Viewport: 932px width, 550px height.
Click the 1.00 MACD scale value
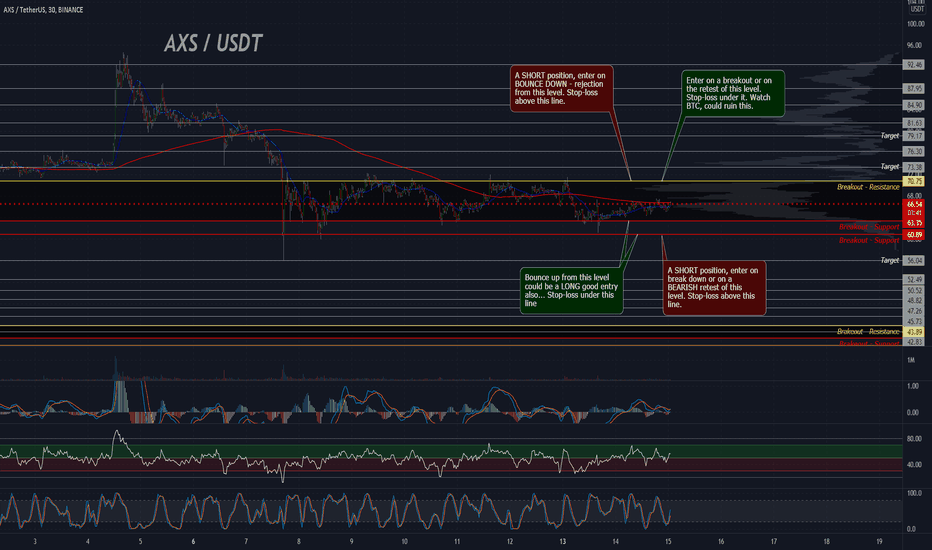(x=913, y=386)
